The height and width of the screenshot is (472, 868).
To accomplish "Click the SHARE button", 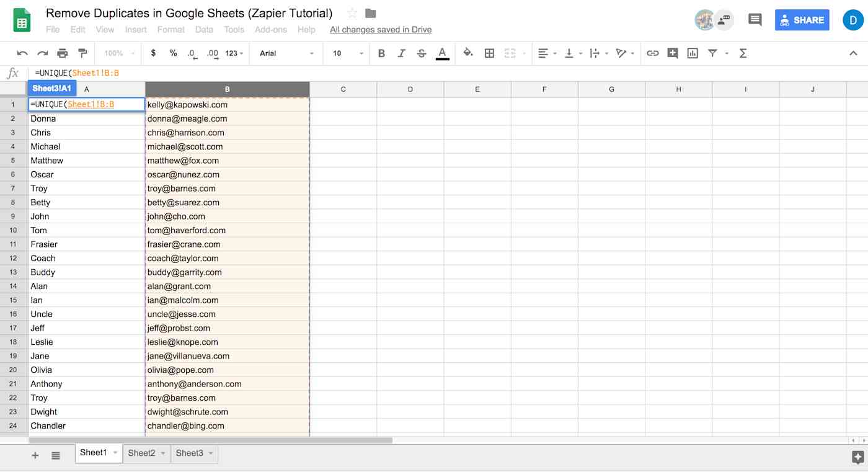I will (x=802, y=20).
